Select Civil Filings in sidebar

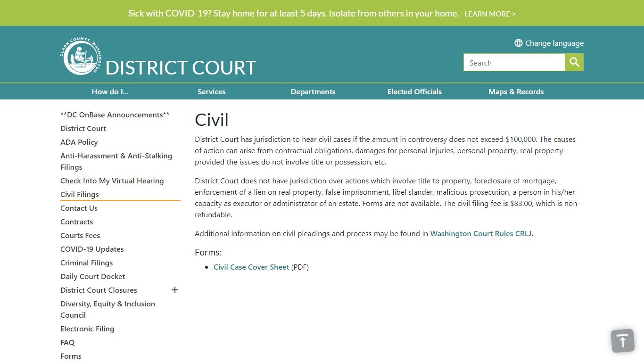(x=80, y=195)
